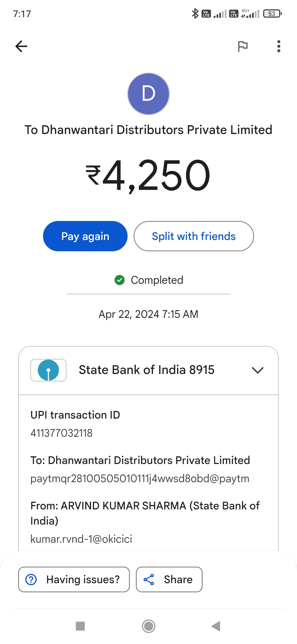Screen dimensions: 297x644
Task: Tap the State Bank of India logo
Action: tap(48, 370)
